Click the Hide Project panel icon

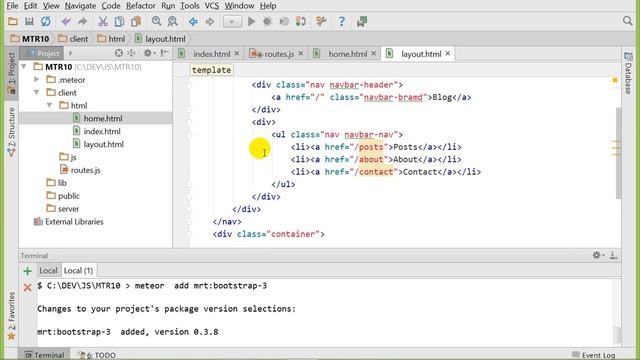click(164, 53)
